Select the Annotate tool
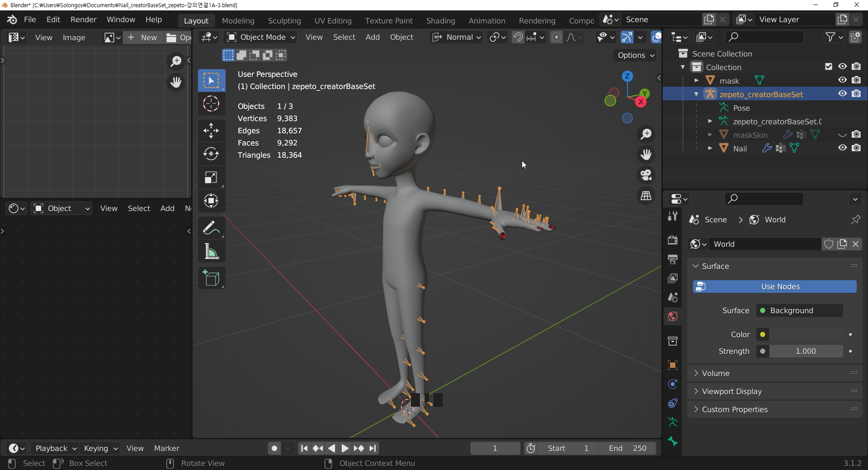868x470 pixels. coord(211,228)
